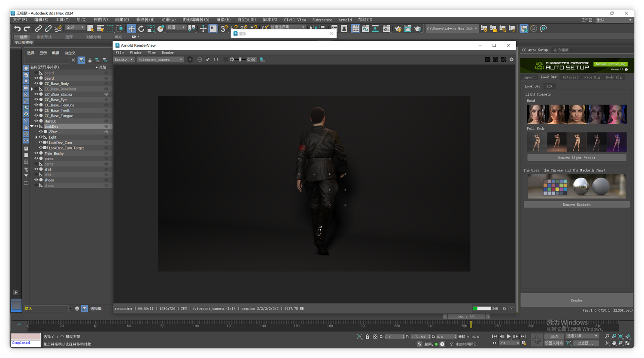644x358 pixels.
Task: Switch to the Face Rig tab
Action: click(592, 77)
